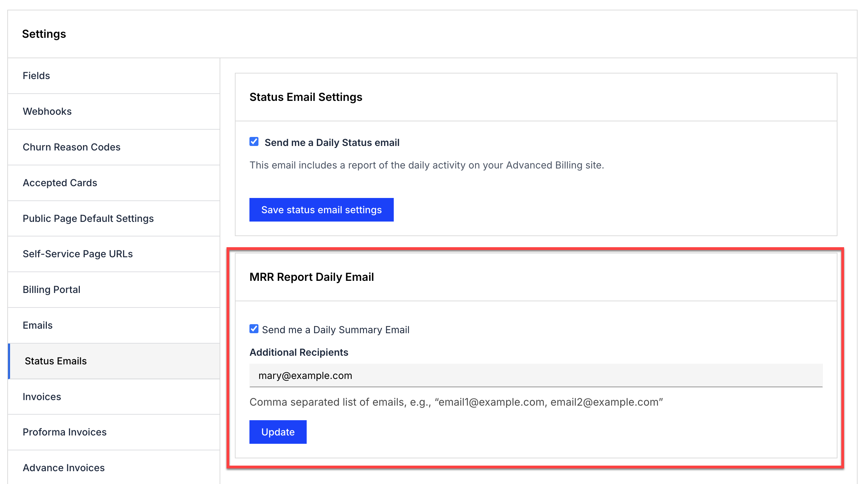Open Advance Invoices settings
868x484 pixels.
click(114, 467)
